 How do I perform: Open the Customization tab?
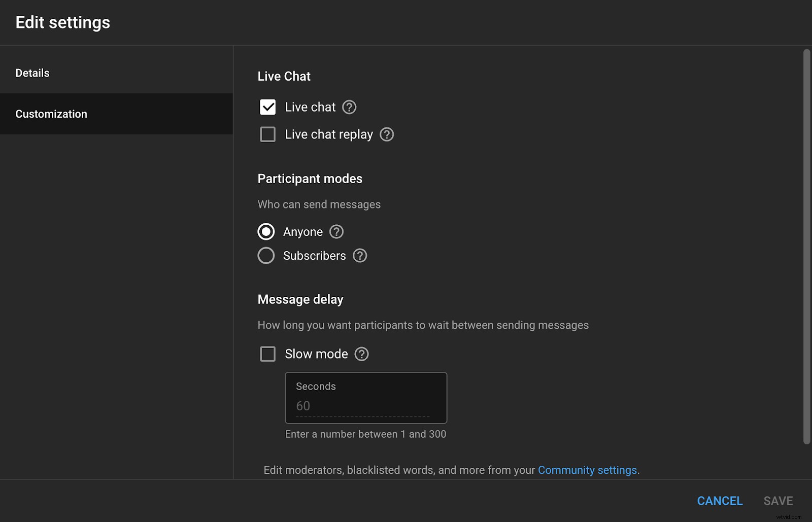click(x=51, y=114)
